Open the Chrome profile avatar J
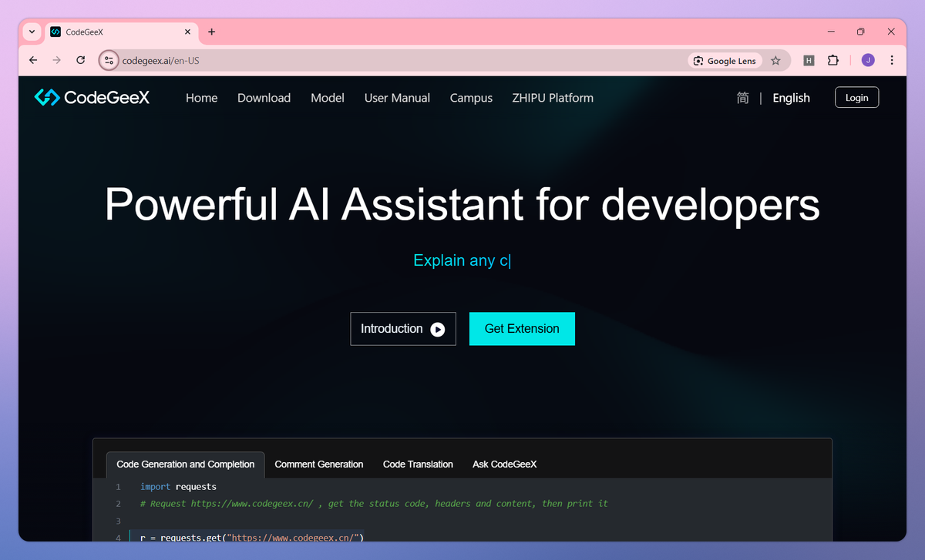925x560 pixels. point(868,60)
